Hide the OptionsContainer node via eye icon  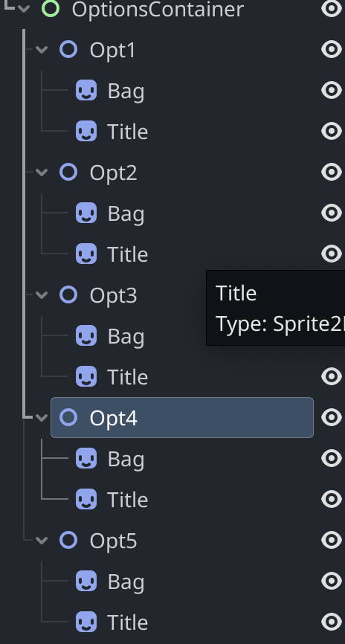point(332,8)
